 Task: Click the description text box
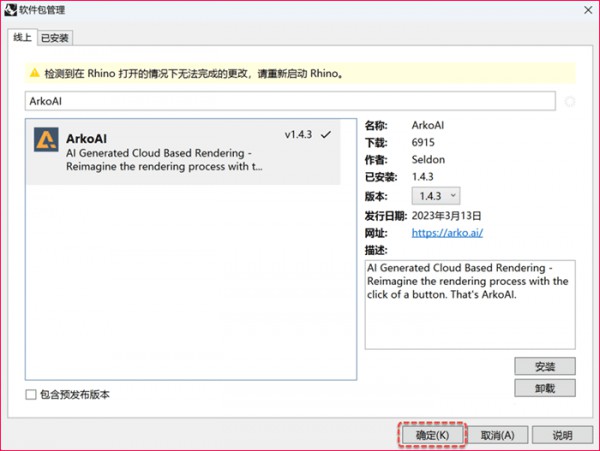(470, 304)
